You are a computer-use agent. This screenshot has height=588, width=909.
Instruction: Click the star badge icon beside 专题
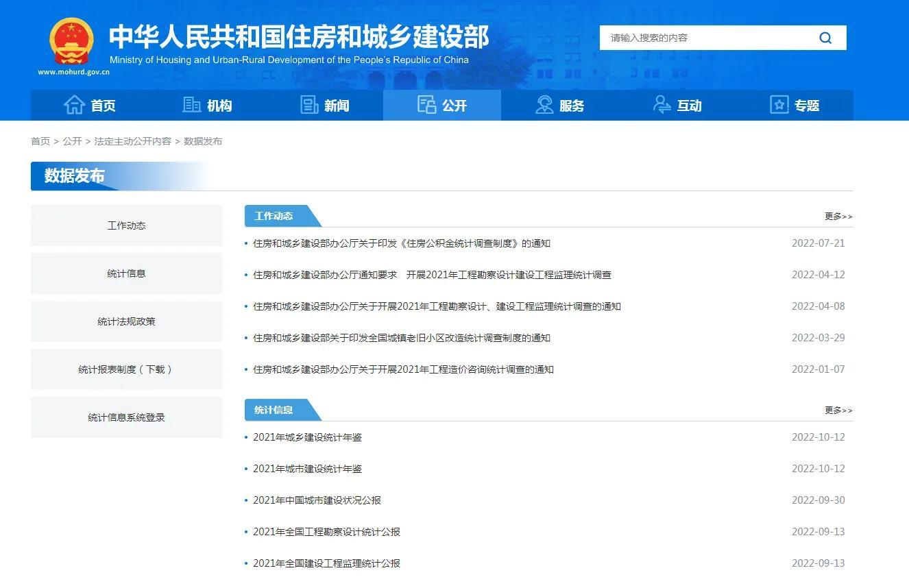click(x=779, y=105)
